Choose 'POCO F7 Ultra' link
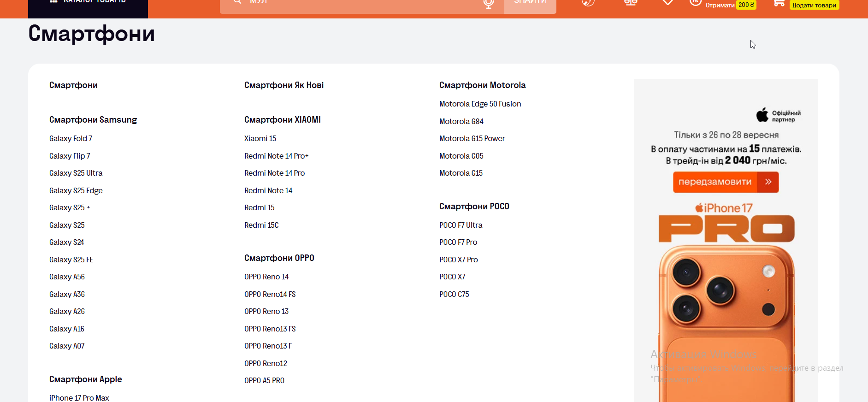The height and width of the screenshot is (402, 868). point(461,225)
